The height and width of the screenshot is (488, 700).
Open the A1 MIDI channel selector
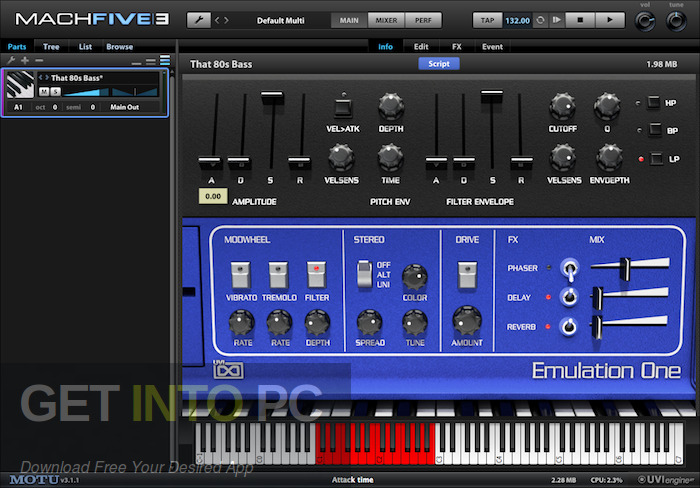[18, 107]
